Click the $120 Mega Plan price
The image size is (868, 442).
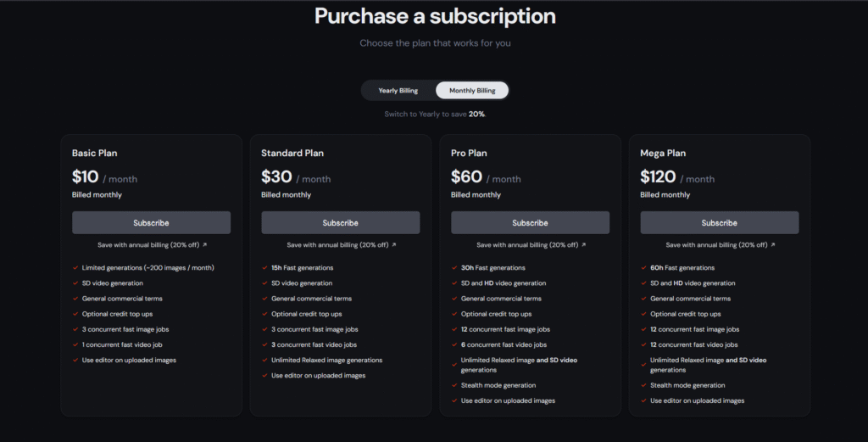tap(658, 176)
